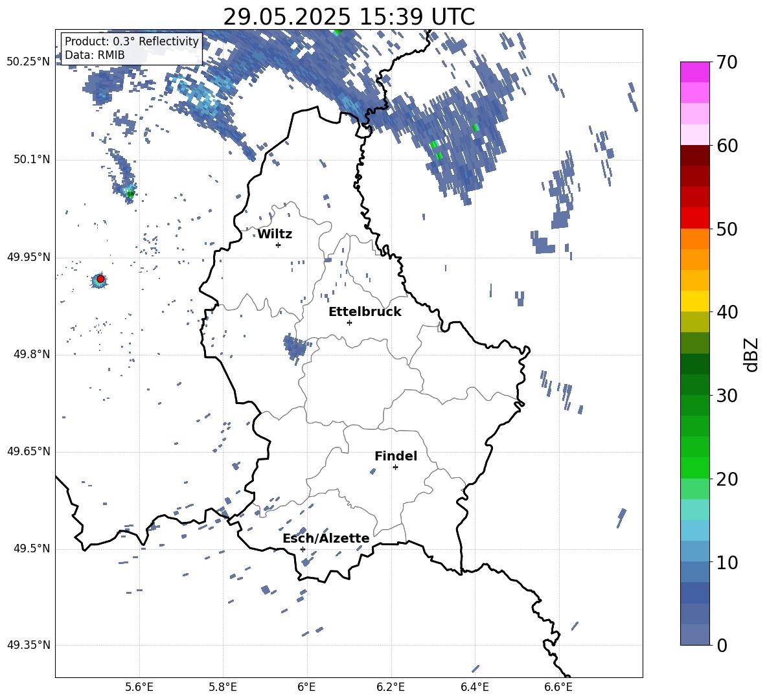Click the 6.4°E longitude label

474,687
